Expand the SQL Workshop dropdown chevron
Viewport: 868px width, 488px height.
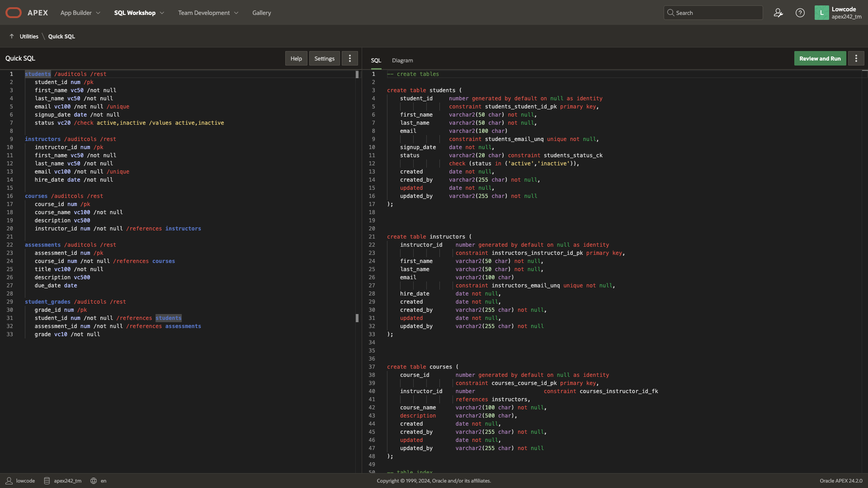(162, 13)
